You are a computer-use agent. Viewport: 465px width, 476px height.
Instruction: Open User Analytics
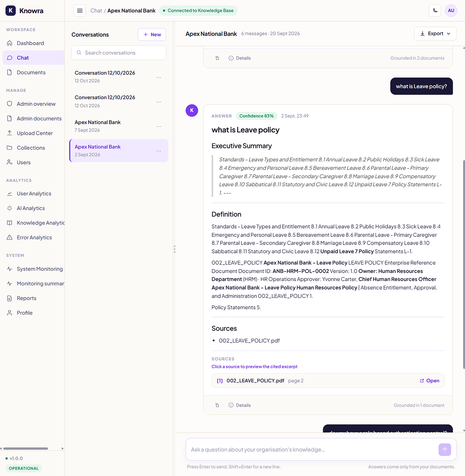34,194
